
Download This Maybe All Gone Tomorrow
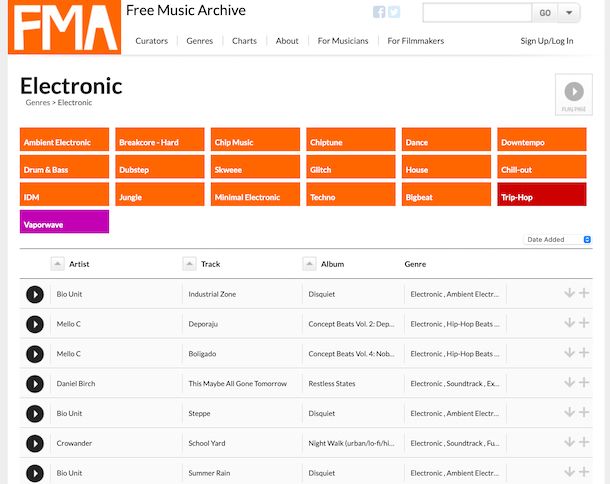[x=569, y=382]
